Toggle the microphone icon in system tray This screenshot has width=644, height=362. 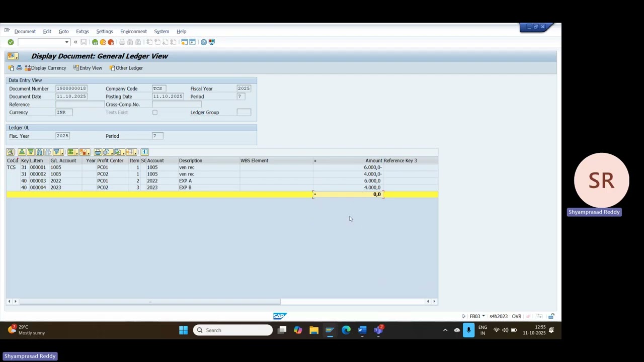468,330
